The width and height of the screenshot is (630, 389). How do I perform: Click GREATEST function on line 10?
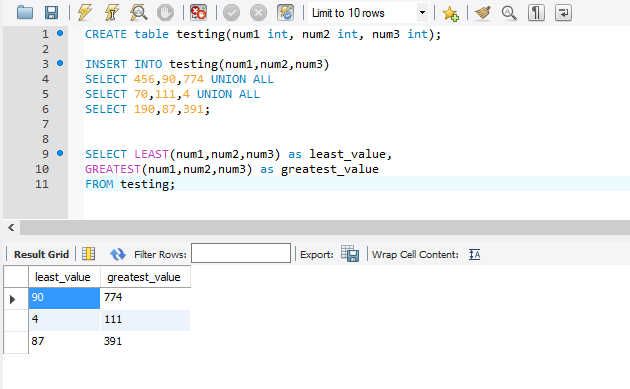(x=112, y=169)
